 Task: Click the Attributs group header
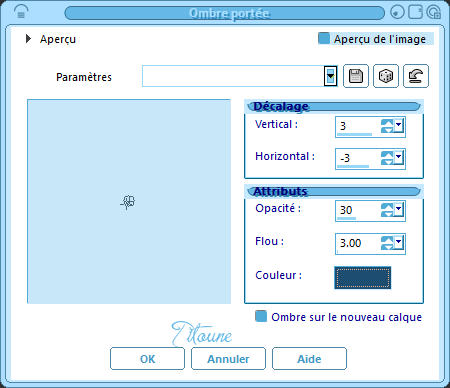coord(334,191)
